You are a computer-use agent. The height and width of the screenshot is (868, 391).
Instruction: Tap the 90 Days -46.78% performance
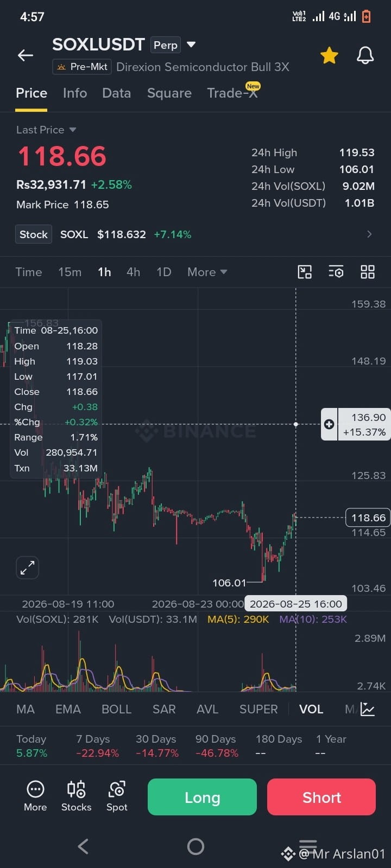point(217,746)
